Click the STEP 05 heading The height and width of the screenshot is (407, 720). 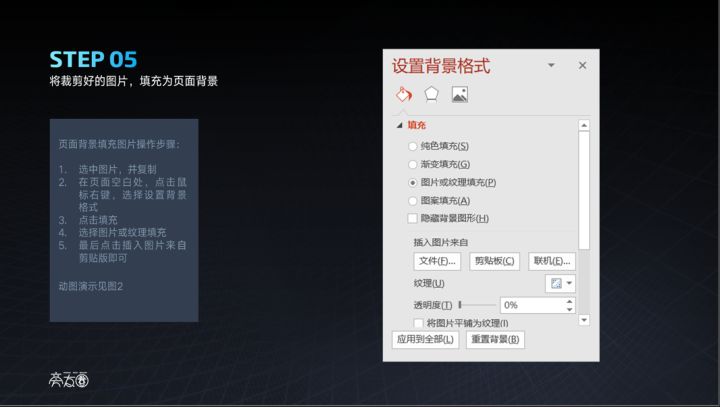[x=93, y=60]
